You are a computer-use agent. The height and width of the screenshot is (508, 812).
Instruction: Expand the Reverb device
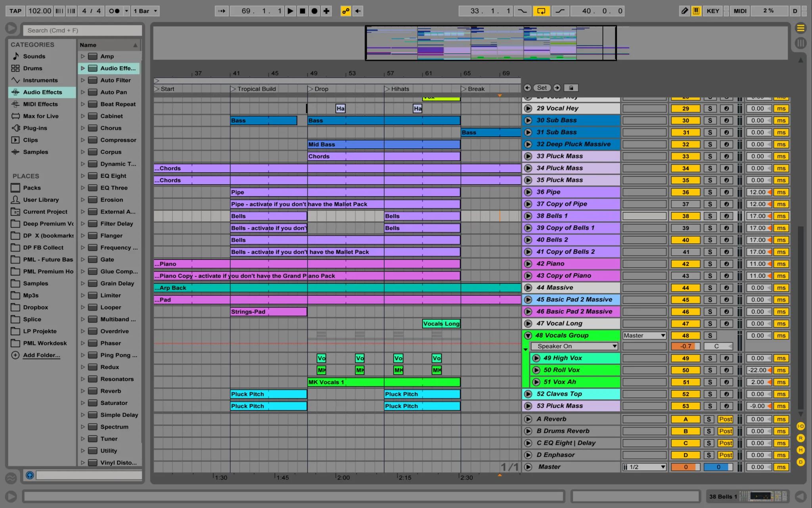[x=83, y=391]
